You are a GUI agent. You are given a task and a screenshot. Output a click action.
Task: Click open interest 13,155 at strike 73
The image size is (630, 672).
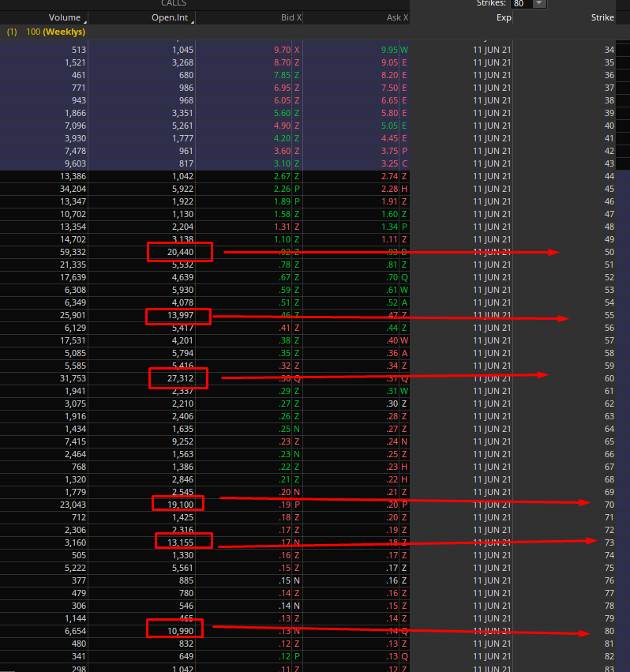(180, 543)
